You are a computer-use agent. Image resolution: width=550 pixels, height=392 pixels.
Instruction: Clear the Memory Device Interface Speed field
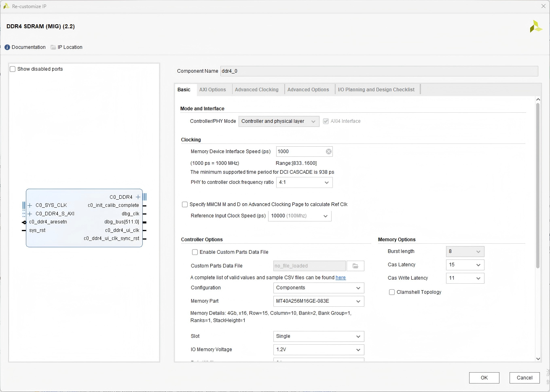329,152
